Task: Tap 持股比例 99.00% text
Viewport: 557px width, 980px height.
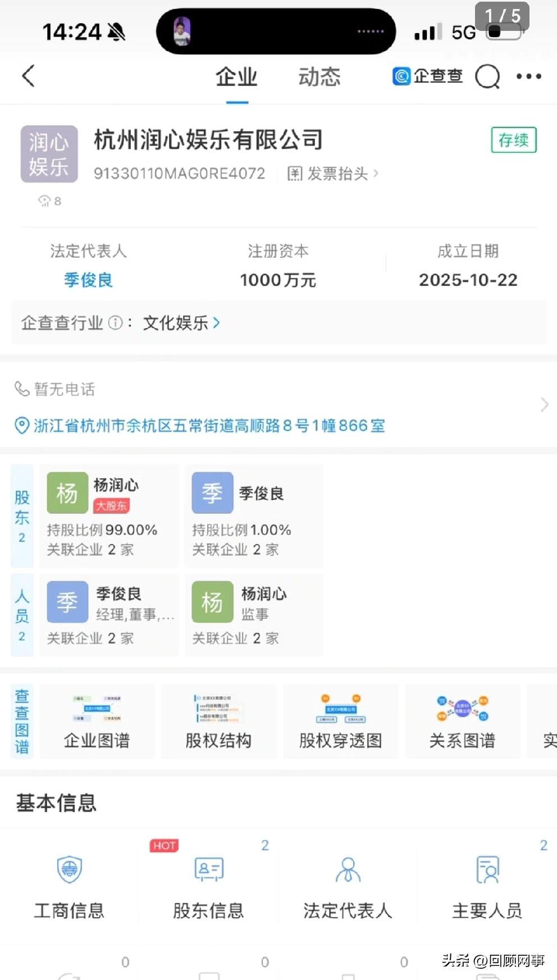Action: (102, 530)
